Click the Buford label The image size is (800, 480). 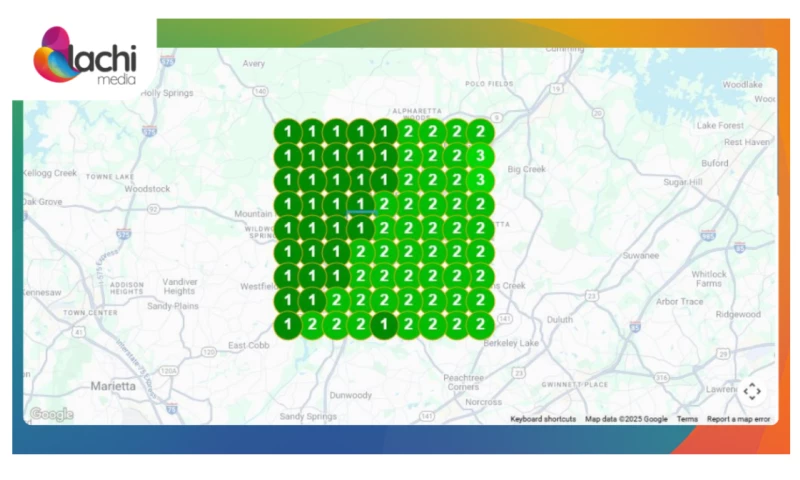coord(715,163)
